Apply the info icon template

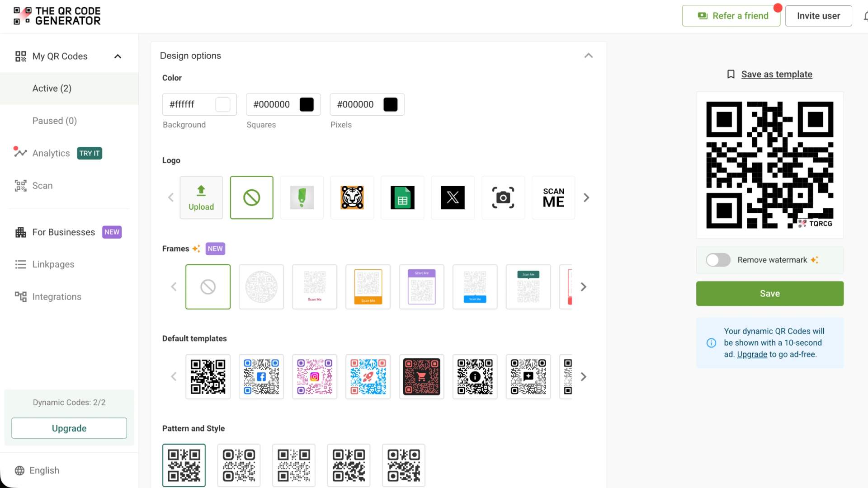coord(475,376)
